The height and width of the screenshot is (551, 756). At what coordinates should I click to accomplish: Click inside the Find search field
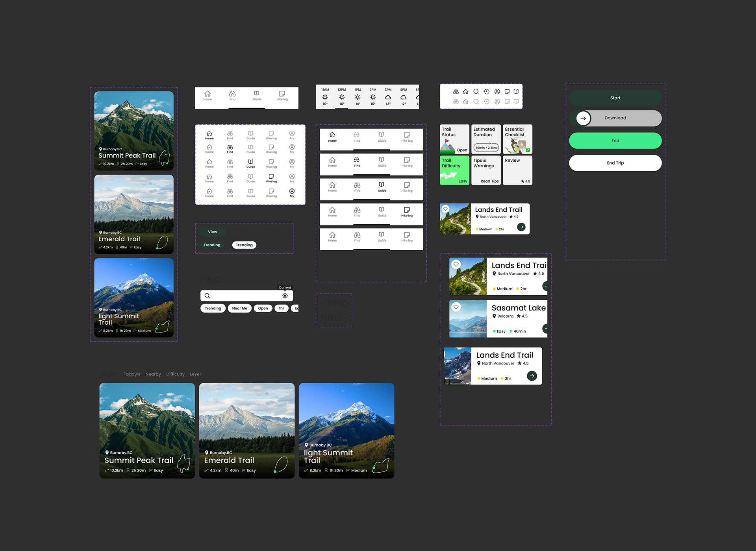[244, 296]
